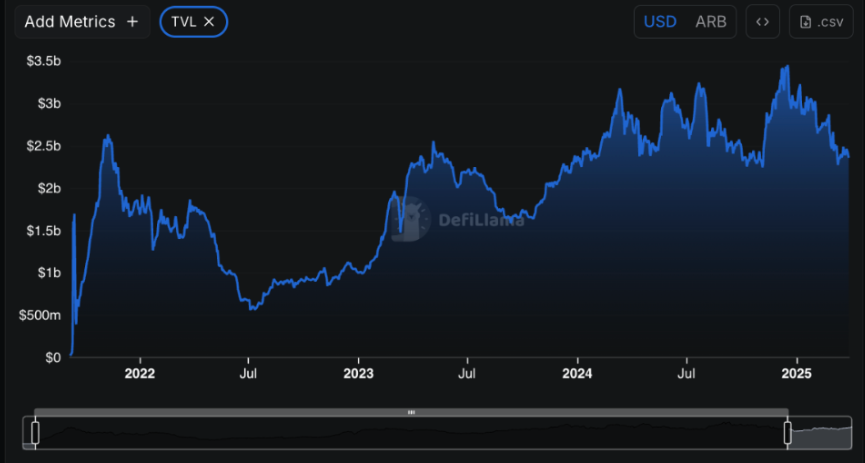Click the $3b y-axis label

49,103
